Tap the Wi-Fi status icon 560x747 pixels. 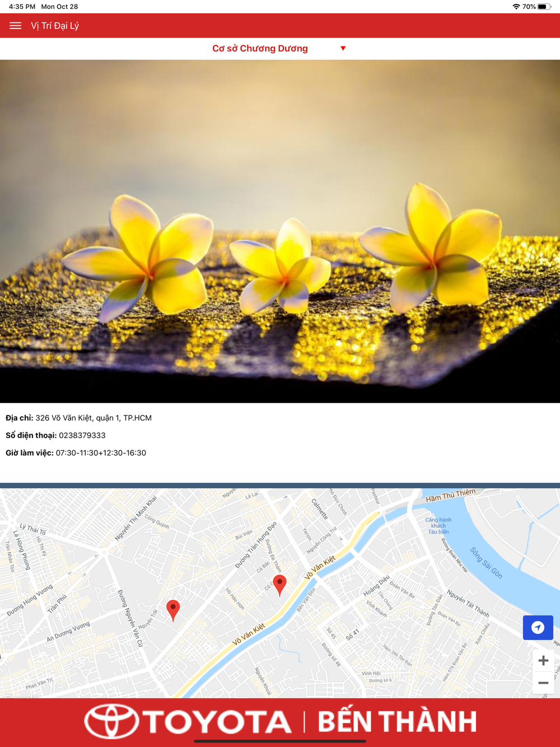click(x=516, y=7)
